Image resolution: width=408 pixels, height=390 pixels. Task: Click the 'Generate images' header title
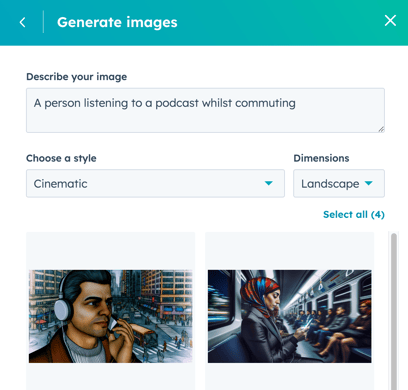(117, 22)
